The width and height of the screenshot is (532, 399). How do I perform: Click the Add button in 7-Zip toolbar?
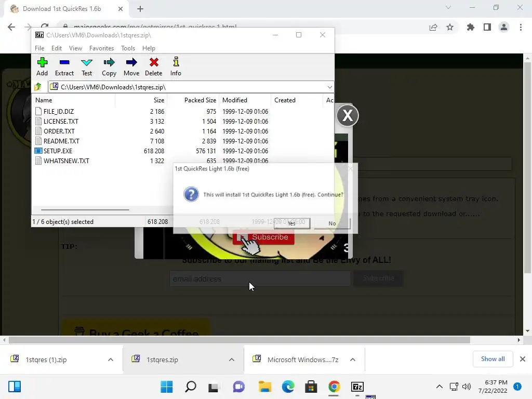coord(42,66)
